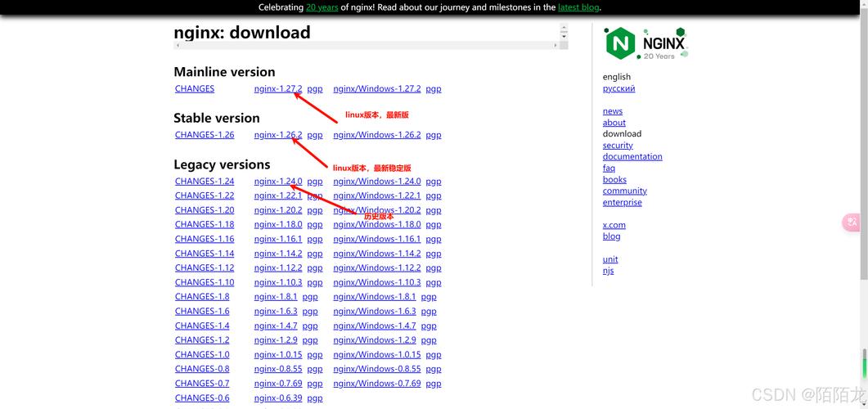
Task: Open the community link in sidebar
Action: click(x=624, y=191)
